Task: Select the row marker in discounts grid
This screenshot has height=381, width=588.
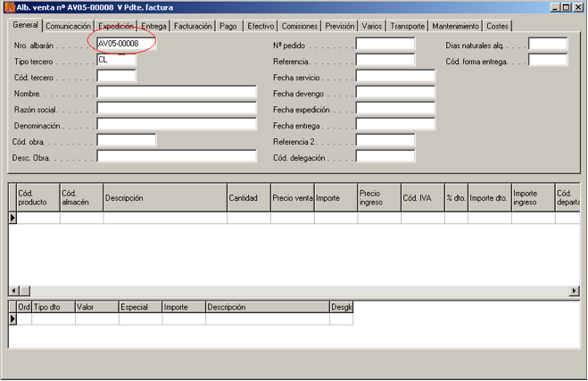Action: pyautogui.click(x=12, y=319)
